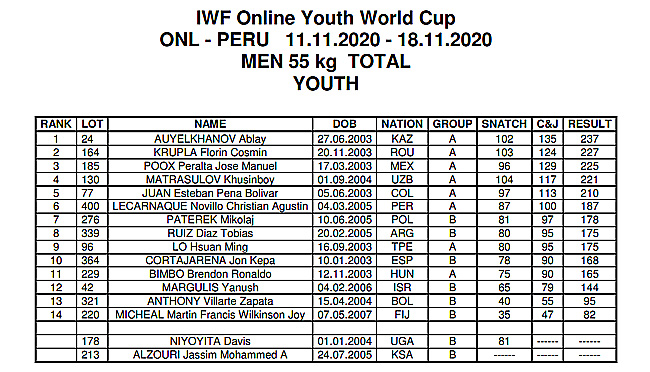Select MATRASULOV Khusinboy's result 221
650x372 pixels.
coord(589,180)
